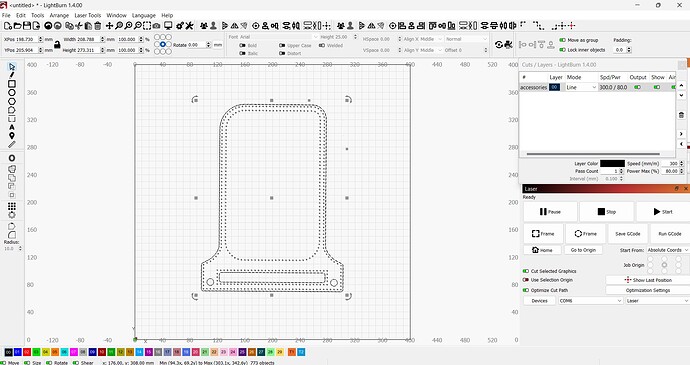Pick the Ellipse drawing tool
Viewport: 690px width, 365px height.
(12, 92)
